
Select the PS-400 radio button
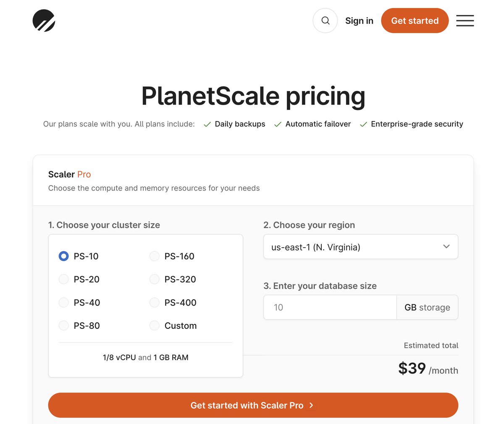coord(155,302)
